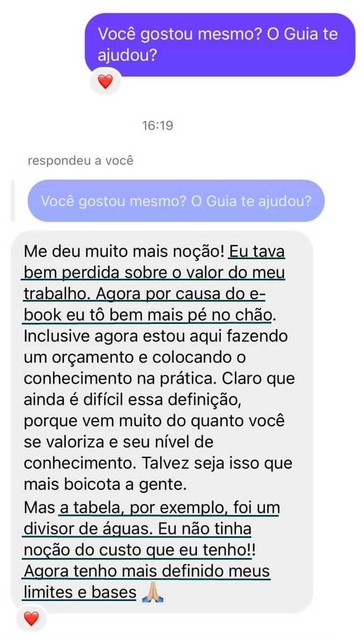
Task: Click 'se valoriza e seu nível de' line
Action: [119, 442]
